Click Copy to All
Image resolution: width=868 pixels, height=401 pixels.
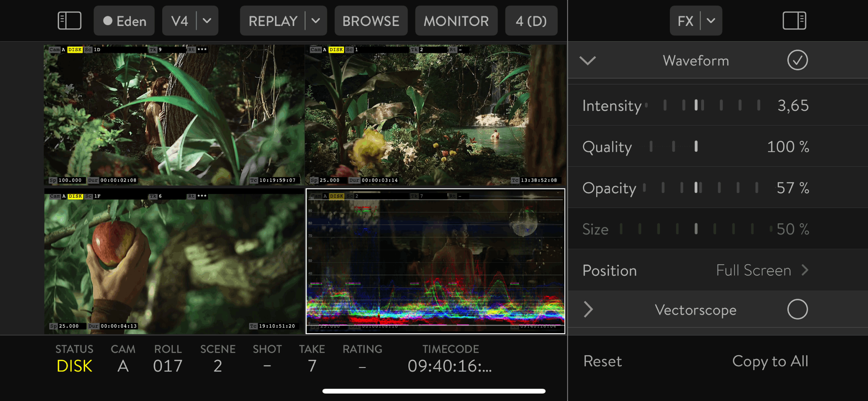770,361
